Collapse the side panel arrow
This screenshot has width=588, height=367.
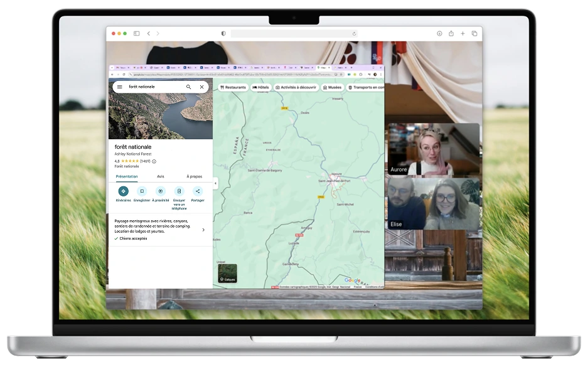click(x=215, y=183)
